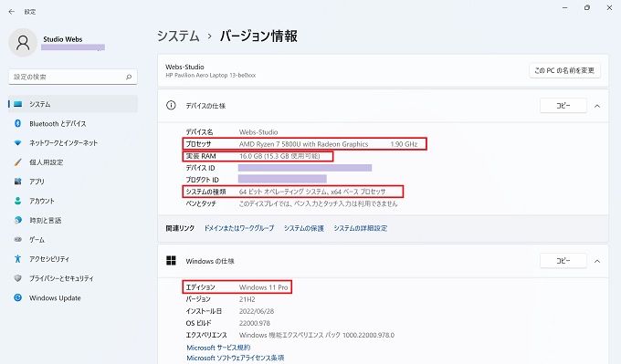Image resolution: width=621 pixels, height=364 pixels.
Task: Click the Windows Update sync icon
Action: [18, 297]
